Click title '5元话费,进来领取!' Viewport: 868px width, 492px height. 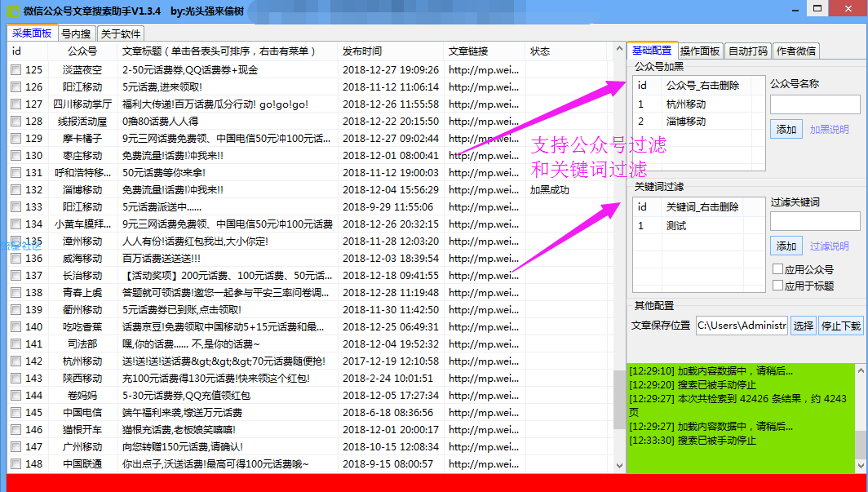(x=162, y=86)
